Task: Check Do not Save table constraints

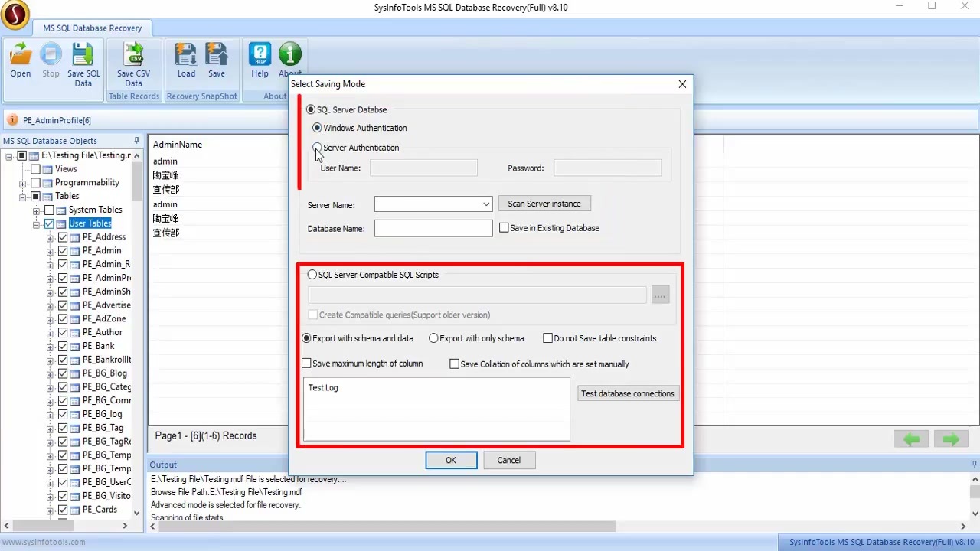Action: coord(548,337)
